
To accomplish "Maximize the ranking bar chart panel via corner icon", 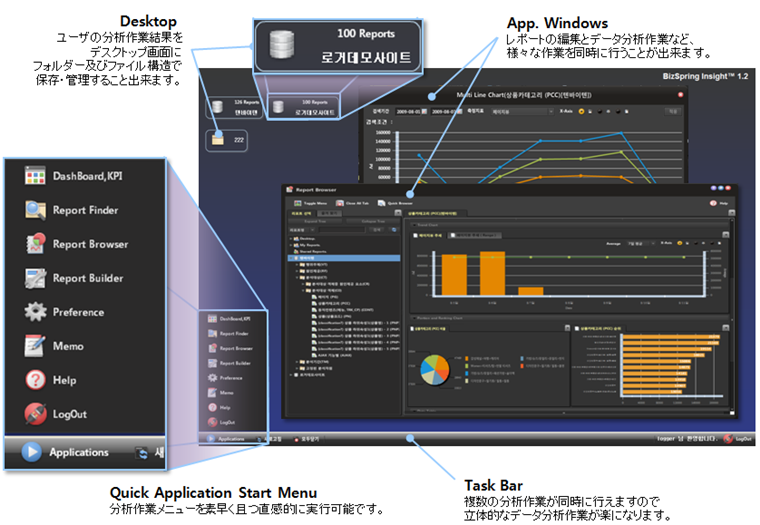I will pyautogui.click(x=726, y=328).
